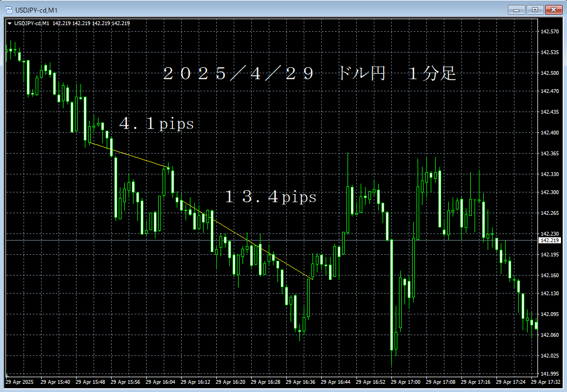The height and width of the screenshot is (392, 567).
Task: Click the 29 Apr 17:00 time label
Action: click(x=406, y=382)
